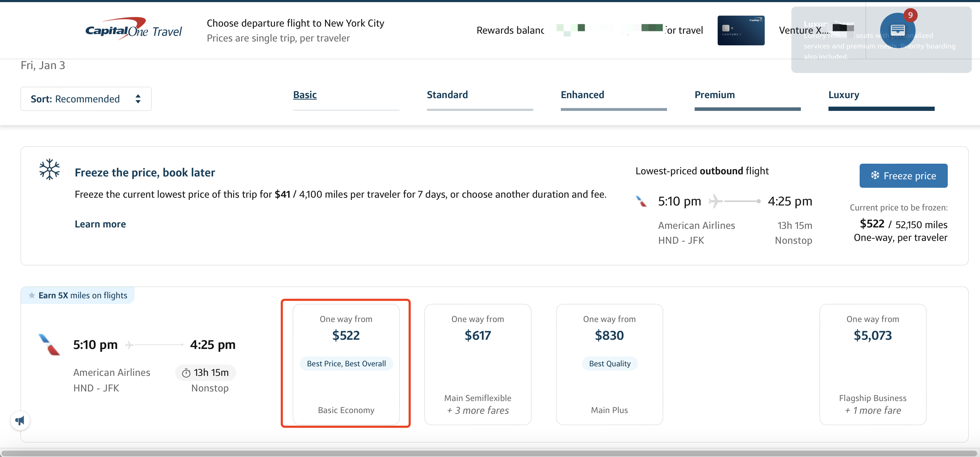The height and width of the screenshot is (457, 980).
Task: Click the Earn 5X miles on flights badge
Action: pos(78,295)
